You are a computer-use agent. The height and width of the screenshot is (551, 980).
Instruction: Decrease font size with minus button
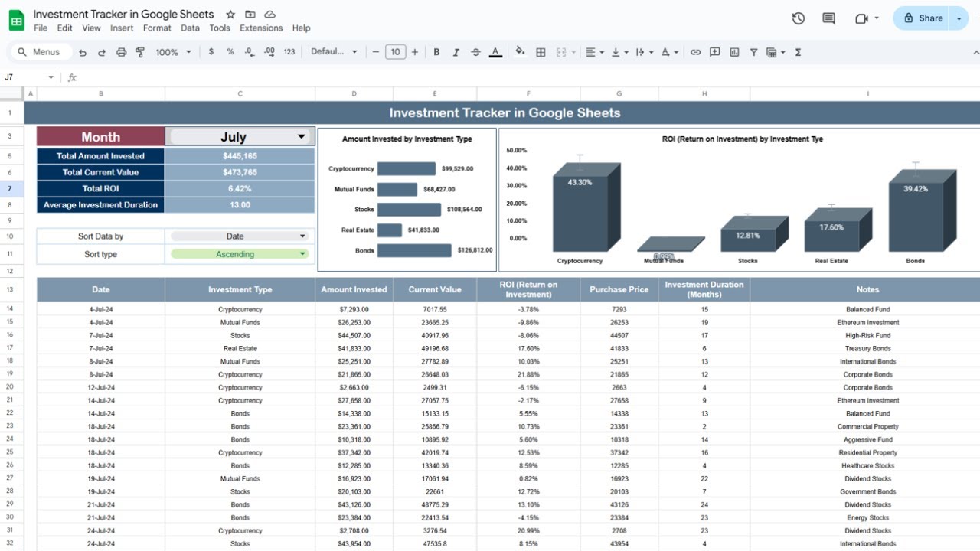(375, 52)
